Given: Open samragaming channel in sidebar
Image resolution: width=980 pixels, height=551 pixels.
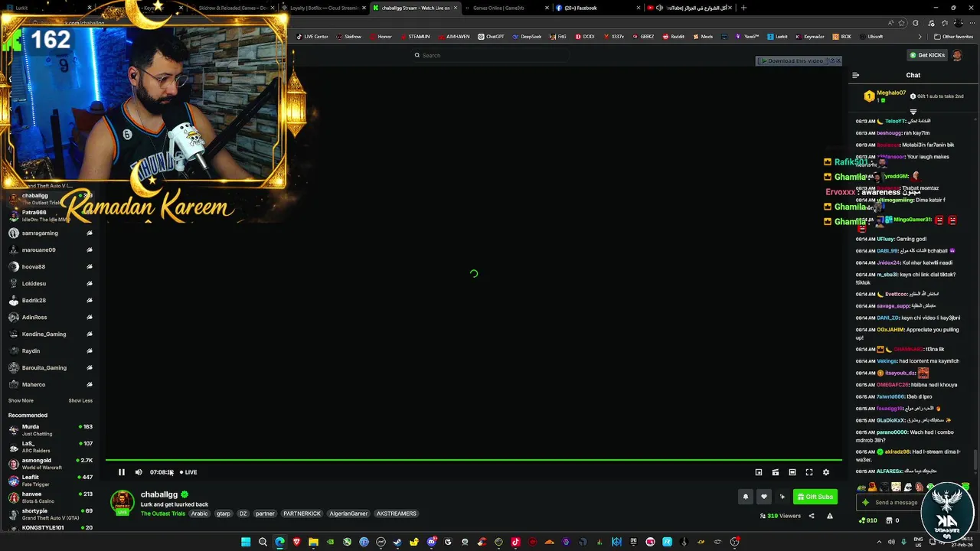Looking at the screenshot, I should coord(49,233).
